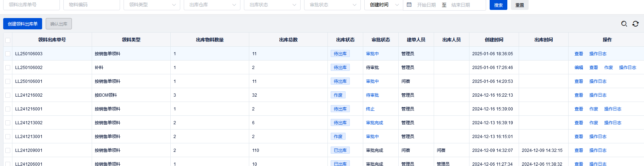
Task: Focus the 领料出库单号 search field
Action: pyautogui.click(x=31, y=5)
